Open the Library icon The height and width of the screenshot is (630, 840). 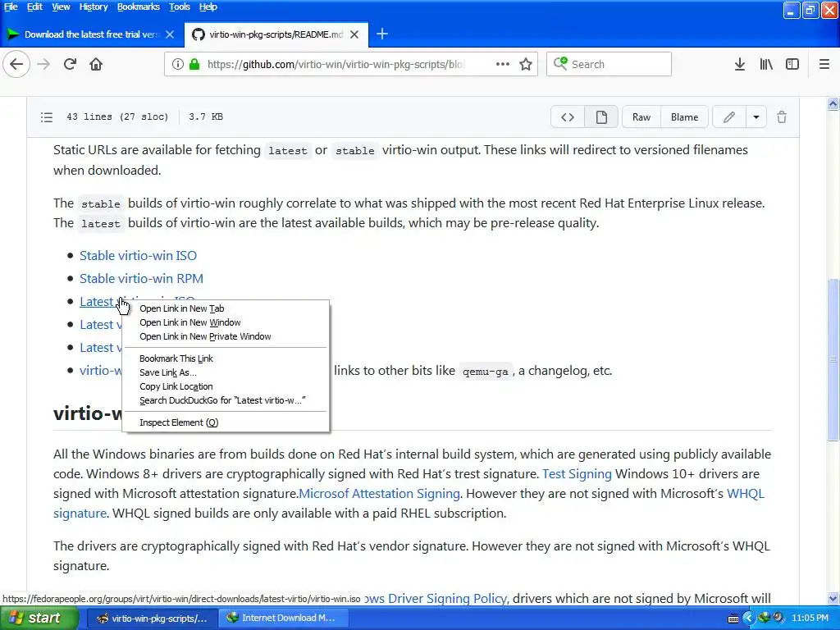[766, 64]
